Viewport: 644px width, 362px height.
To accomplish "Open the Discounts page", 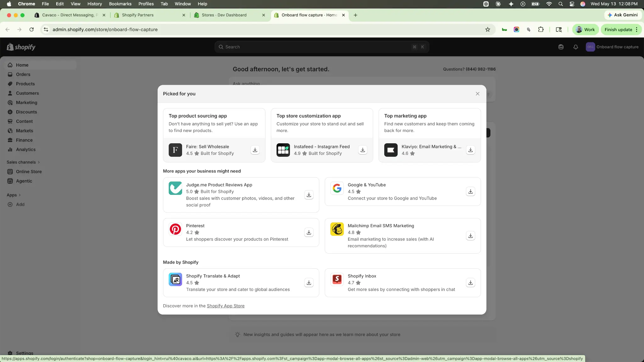I will (x=41, y=112).
